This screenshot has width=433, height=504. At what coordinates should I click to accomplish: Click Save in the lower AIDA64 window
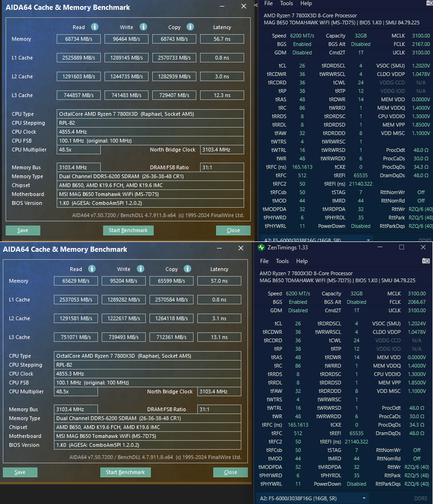(20, 472)
